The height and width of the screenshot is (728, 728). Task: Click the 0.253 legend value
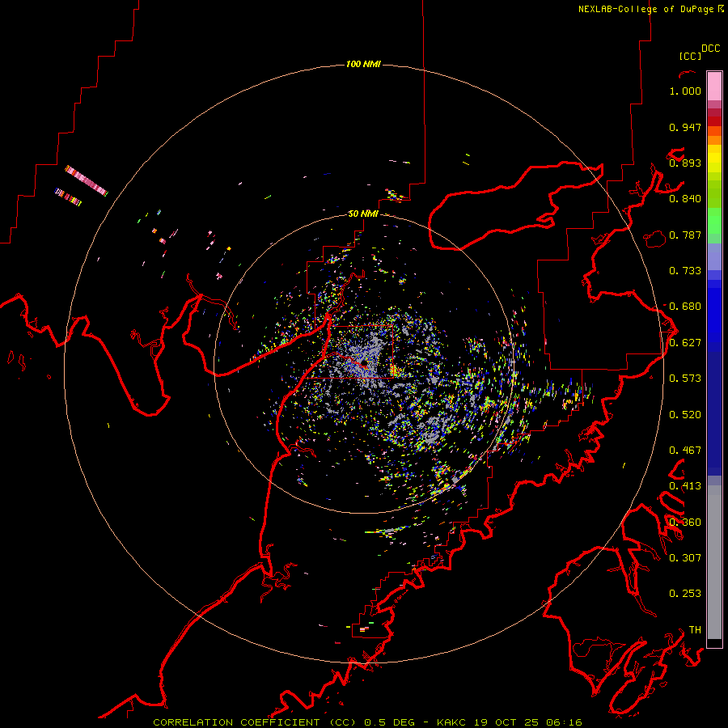point(685,594)
